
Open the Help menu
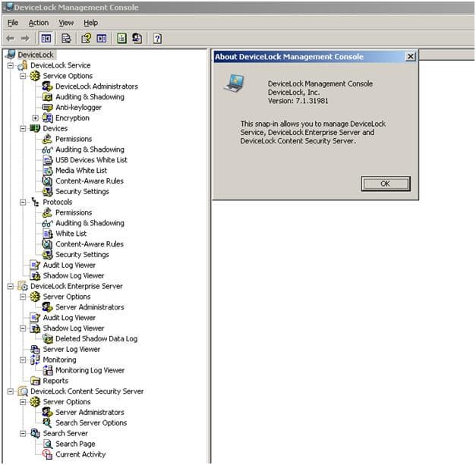tap(91, 23)
